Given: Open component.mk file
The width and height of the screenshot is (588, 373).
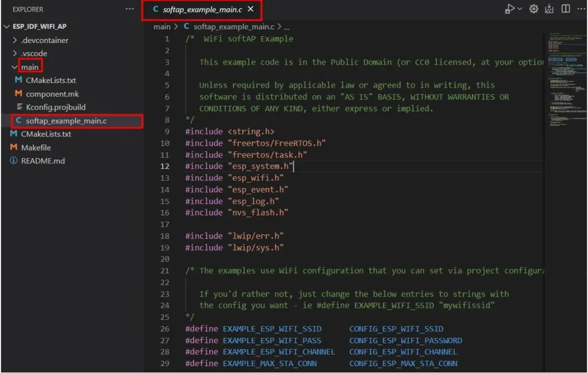Looking at the screenshot, I should [52, 94].
